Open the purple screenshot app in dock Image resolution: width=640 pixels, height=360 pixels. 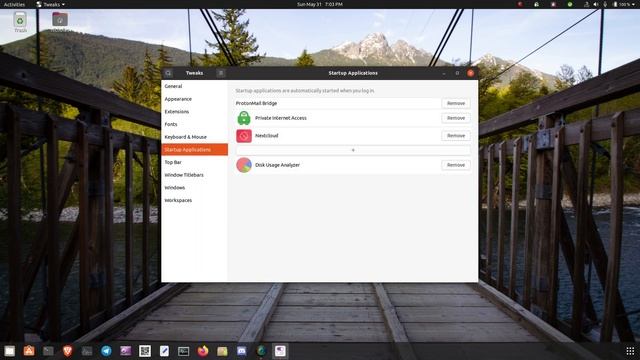(126, 351)
